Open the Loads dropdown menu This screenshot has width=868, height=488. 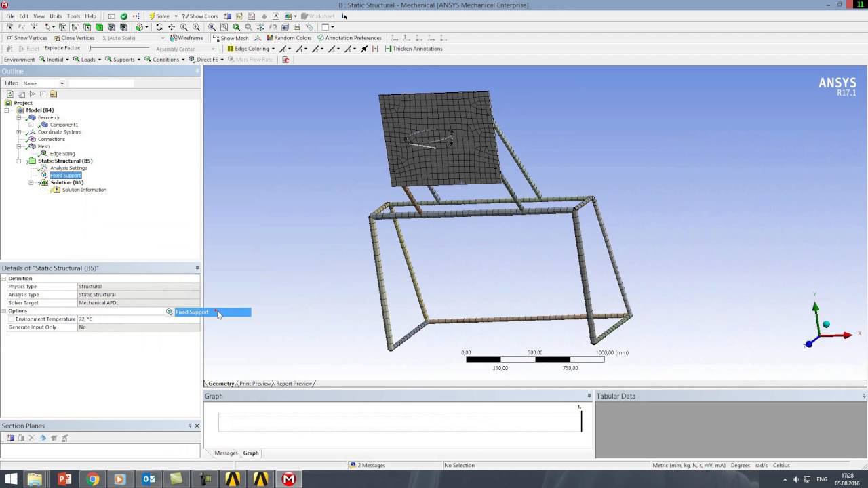[x=87, y=60]
